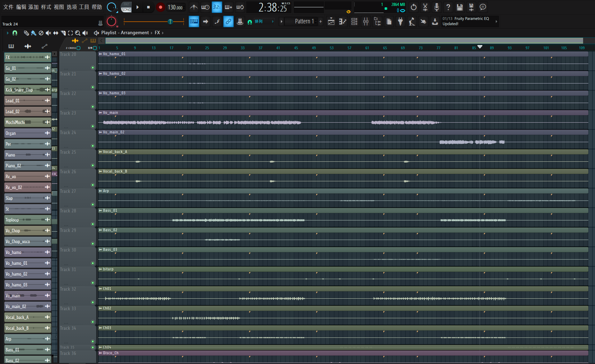The height and width of the screenshot is (364, 595).
Task: Expand the hint panel arrow at right
Action: [496, 22]
